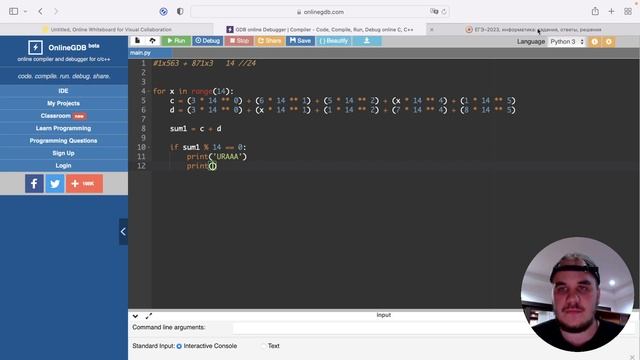Click the New File icon in toolbar
This screenshot has height=360, width=640.
point(138,41)
